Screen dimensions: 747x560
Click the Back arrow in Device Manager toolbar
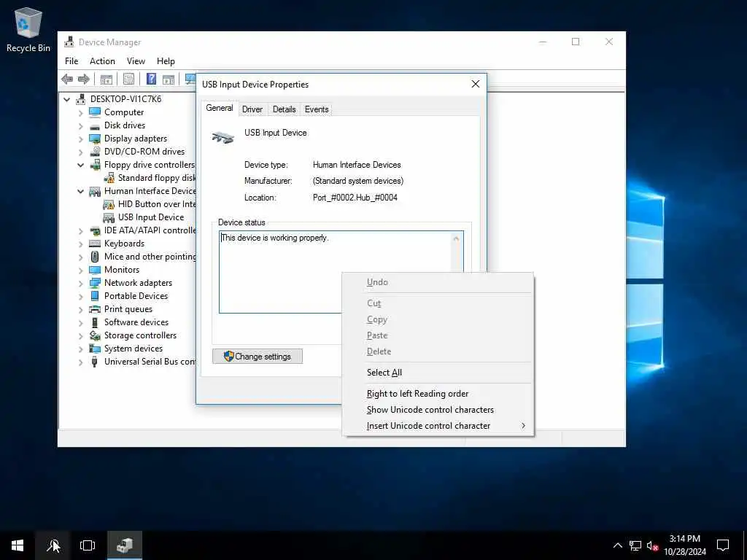click(x=67, y=79)
